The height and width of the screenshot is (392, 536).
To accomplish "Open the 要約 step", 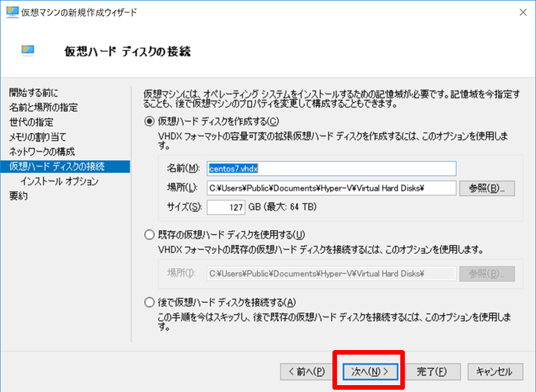I will pyautogui.click(x=18, y=196).
